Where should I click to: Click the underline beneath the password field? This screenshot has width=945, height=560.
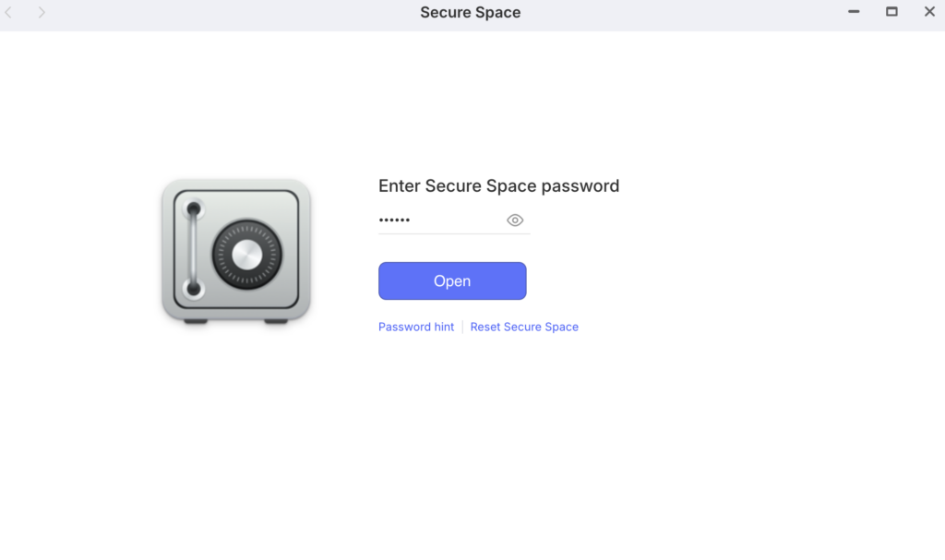pyautogui.click(x=454, y=233)
